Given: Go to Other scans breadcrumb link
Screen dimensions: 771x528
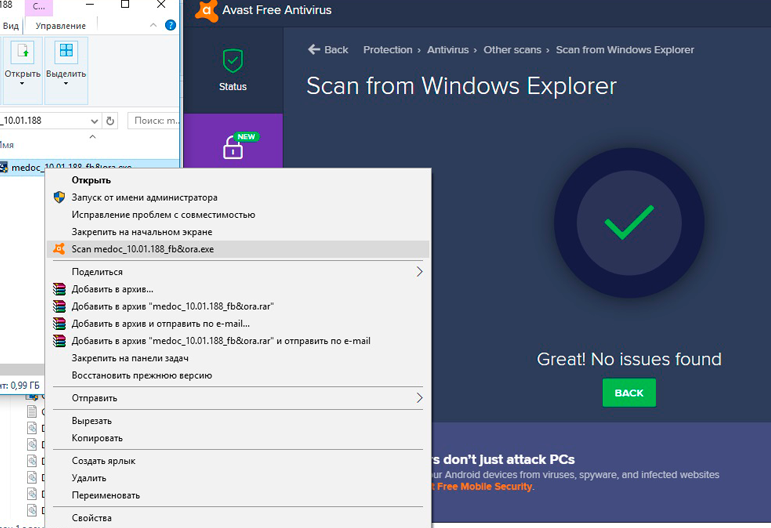Looking at the screenshot, I should (x=512, y=50).
